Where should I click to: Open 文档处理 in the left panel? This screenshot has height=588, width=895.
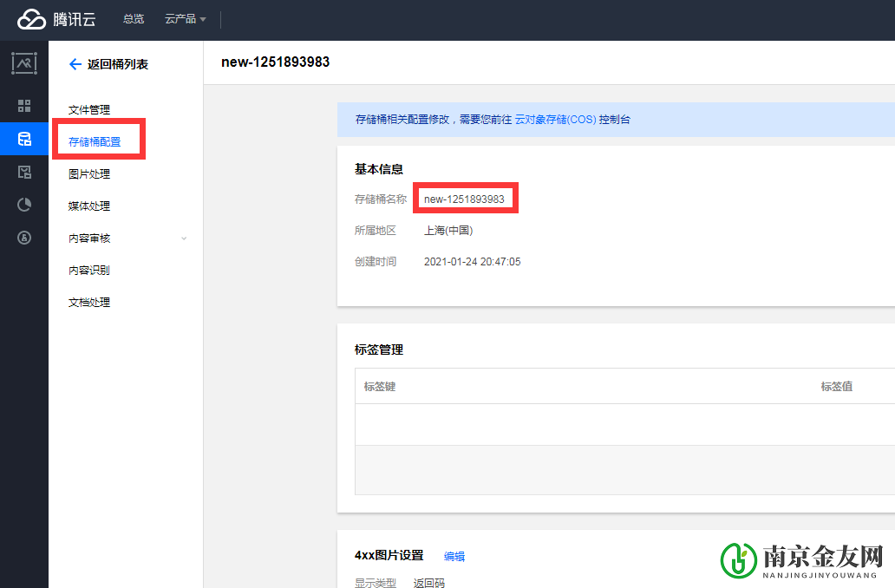pyautogui.click(x=89, y=302)
